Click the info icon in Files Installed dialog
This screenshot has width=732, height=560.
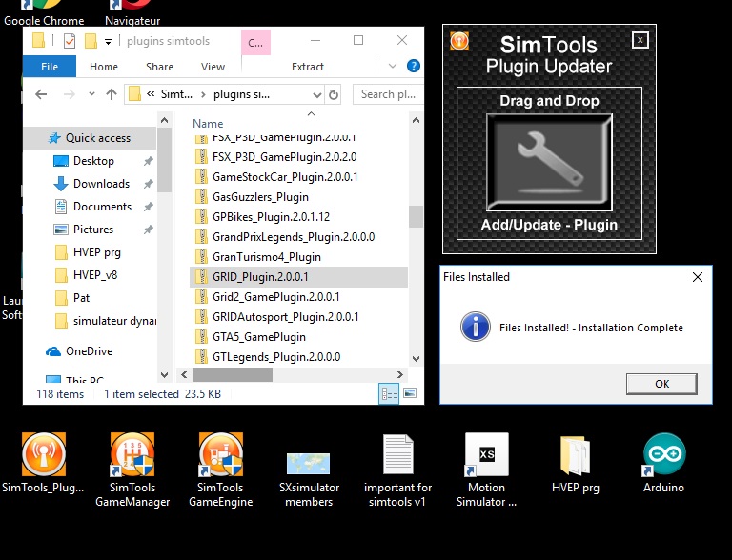pyautogui.click(x=476, y=327)
